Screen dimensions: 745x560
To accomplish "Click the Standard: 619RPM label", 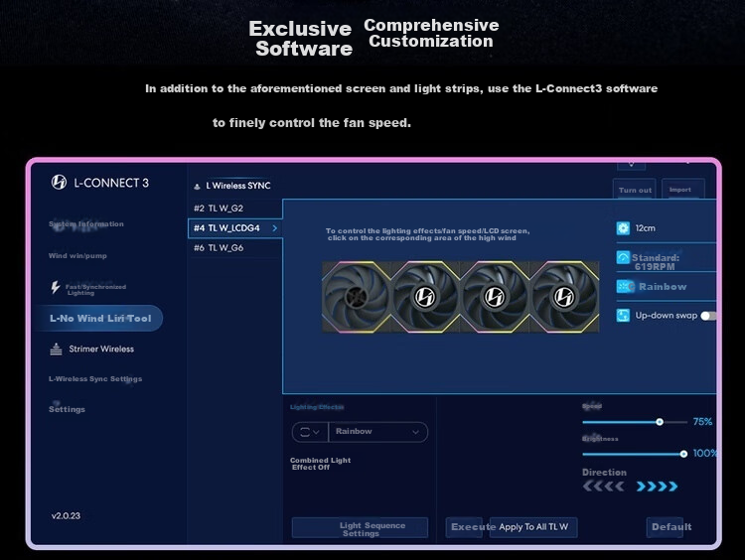I will click(656, 262).
